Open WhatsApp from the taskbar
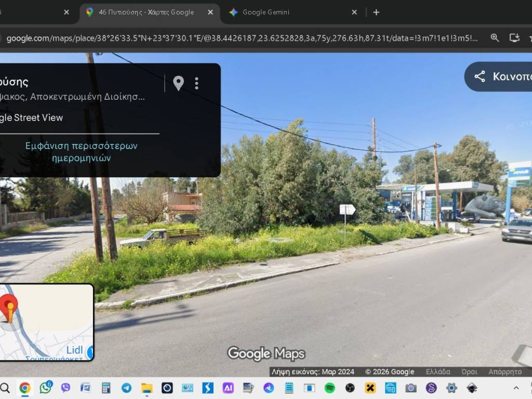This screenshot has width=532, height=399. click(46, 388)
